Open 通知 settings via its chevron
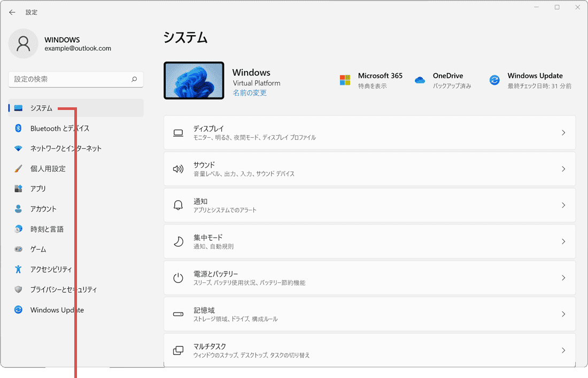Image resolution: width=588 pixels, height=378 pixels. coord(563,205)
